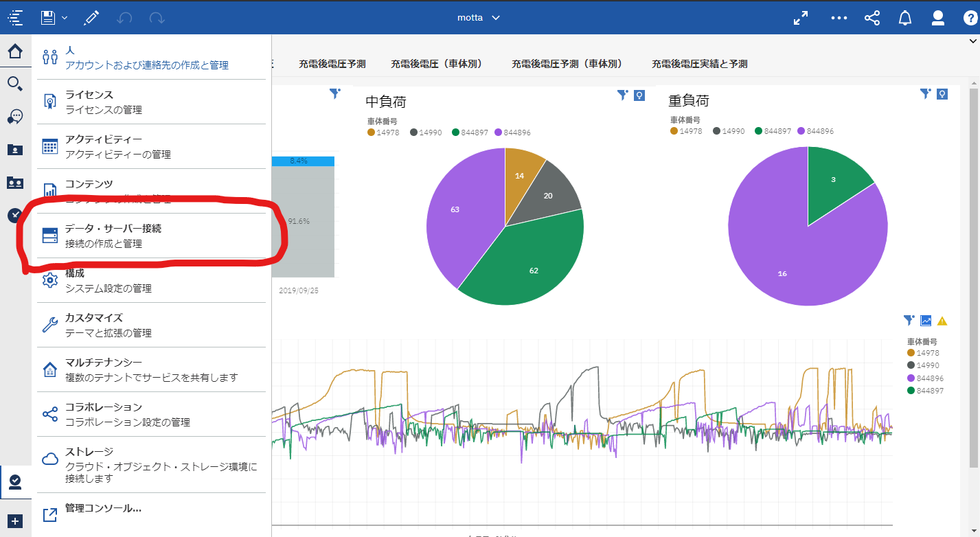Switch to edit mode with pencil icon
This screenshot has height=537, width=980.
point(91,18)
